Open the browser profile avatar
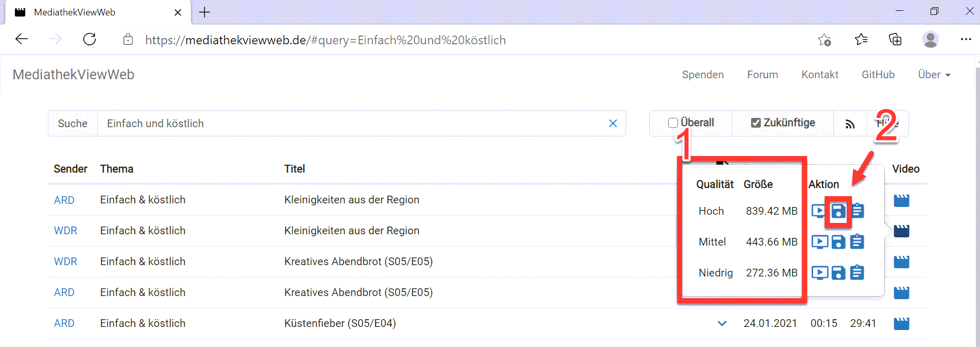This screenshot has width=980, height=347. (x=930, y=40)
